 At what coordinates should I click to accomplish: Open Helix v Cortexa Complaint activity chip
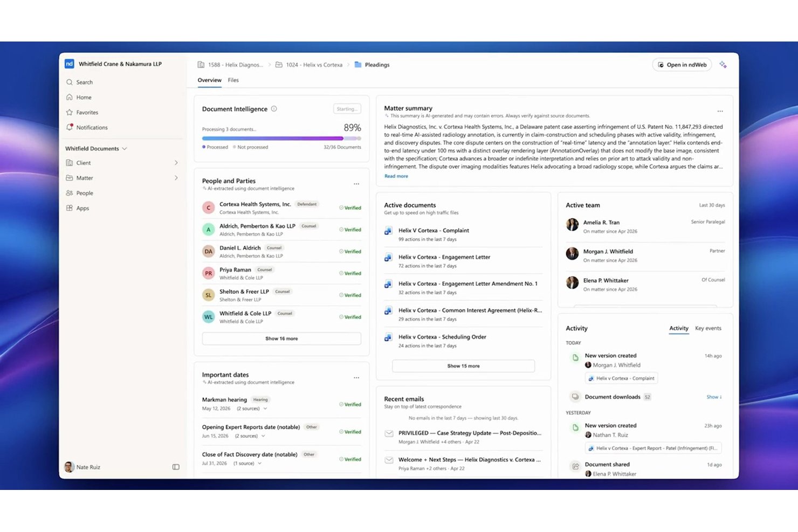click(x=621, y=378)
